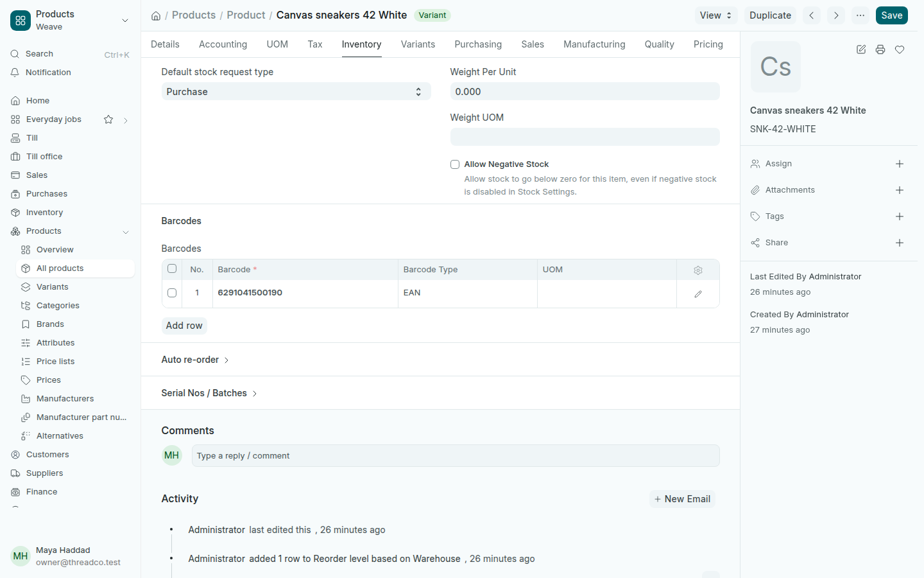Open the barcode table settings gear
Screen dimensions: 924x578
pyautogui.click(x=698, y=270)
